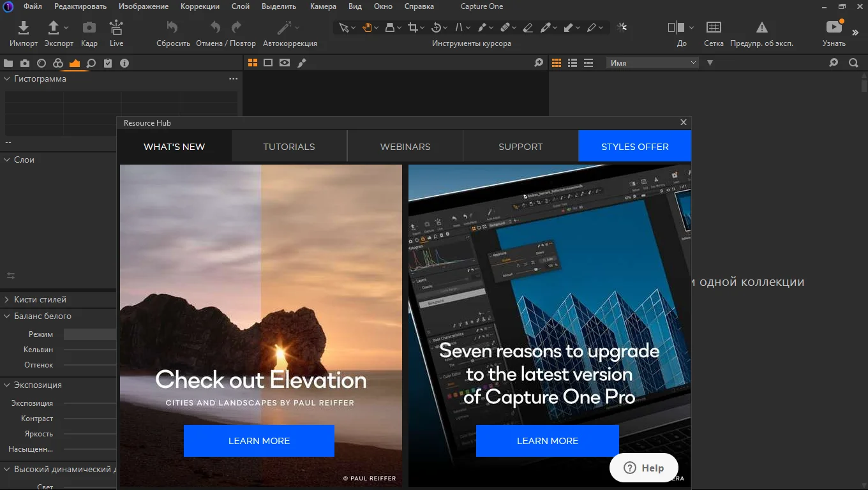Click the Импорт import icon
This screenshot has height=490, width=868.
24,27
